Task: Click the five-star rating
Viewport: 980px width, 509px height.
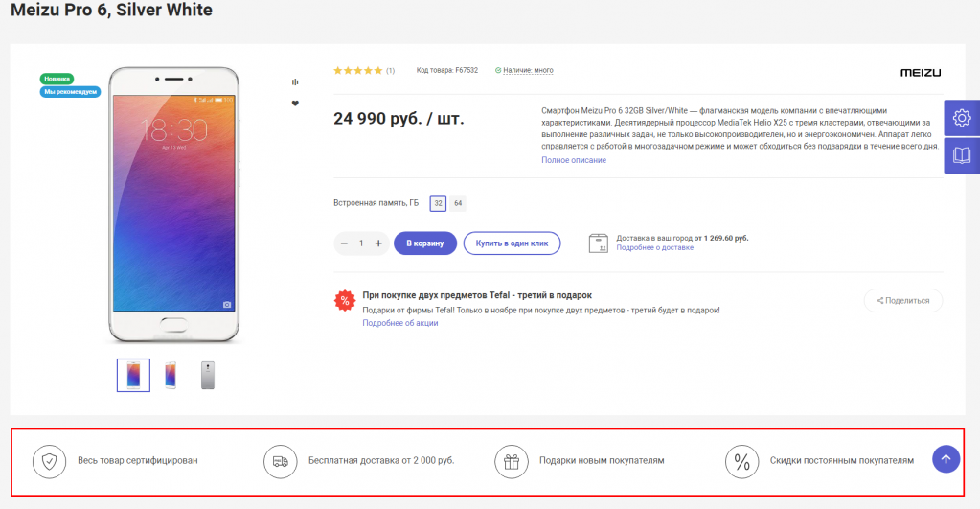Action: tap(358, 71)
